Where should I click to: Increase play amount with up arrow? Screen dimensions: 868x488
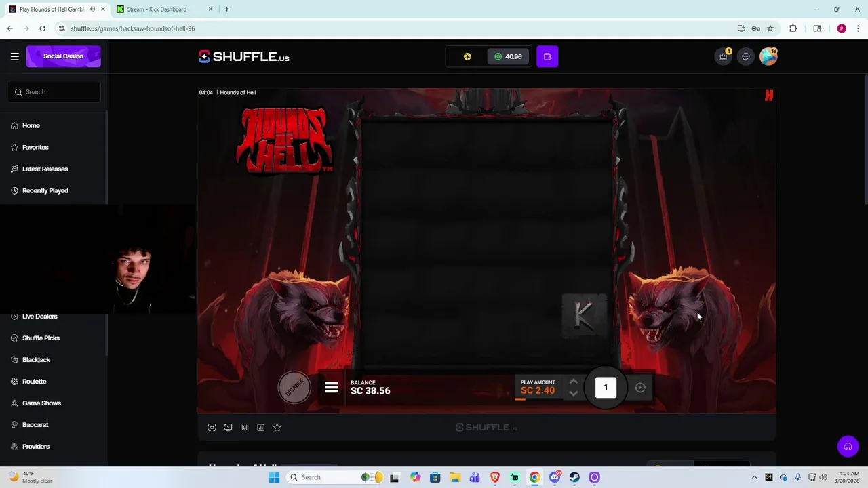573,382
